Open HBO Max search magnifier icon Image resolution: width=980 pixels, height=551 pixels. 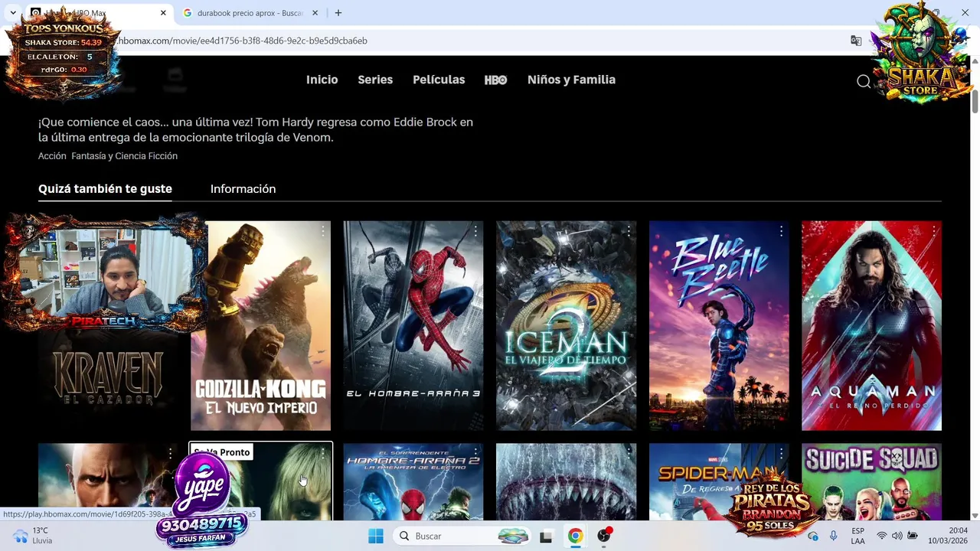coord(864,81)
